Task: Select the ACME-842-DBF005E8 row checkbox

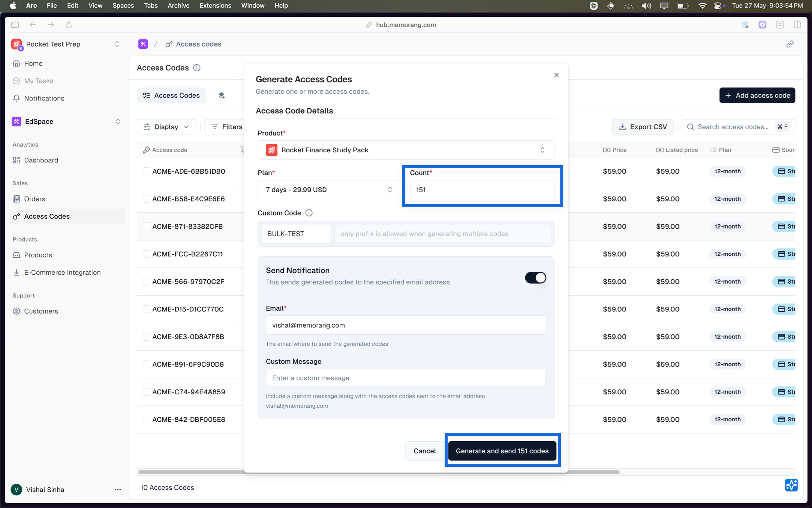Action: click(x=146, y=419)
